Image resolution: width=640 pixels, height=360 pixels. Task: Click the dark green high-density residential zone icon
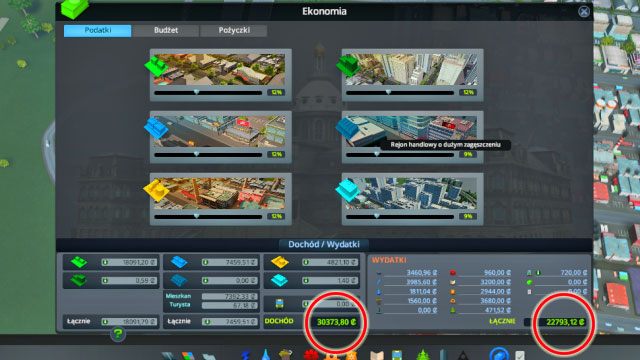tap(348, 66)
